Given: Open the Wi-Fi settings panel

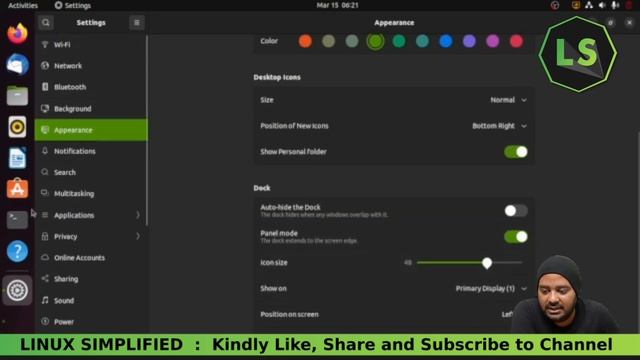Looking at the screenshot, I should tap(91, 44).
